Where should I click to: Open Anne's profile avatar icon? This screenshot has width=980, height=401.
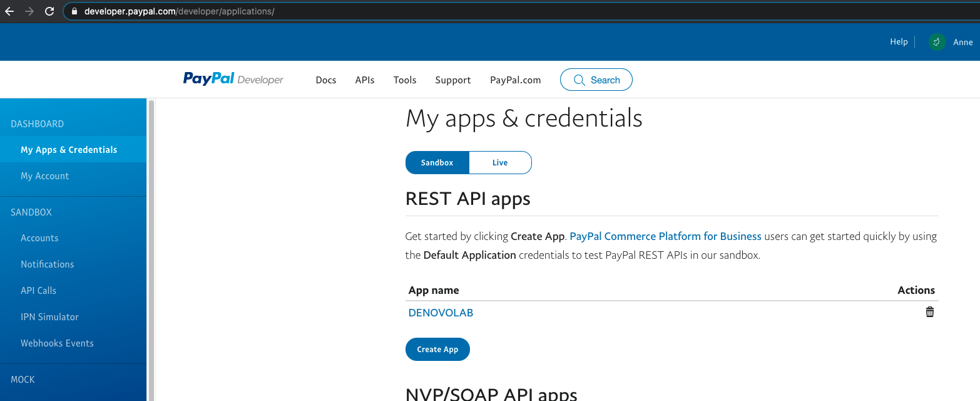coord(937,42)
